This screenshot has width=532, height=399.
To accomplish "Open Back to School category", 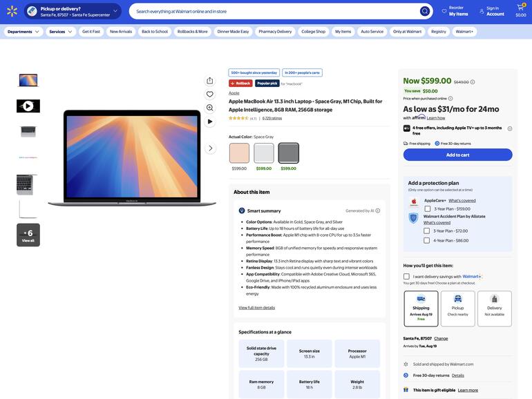I will pos(155,32).
